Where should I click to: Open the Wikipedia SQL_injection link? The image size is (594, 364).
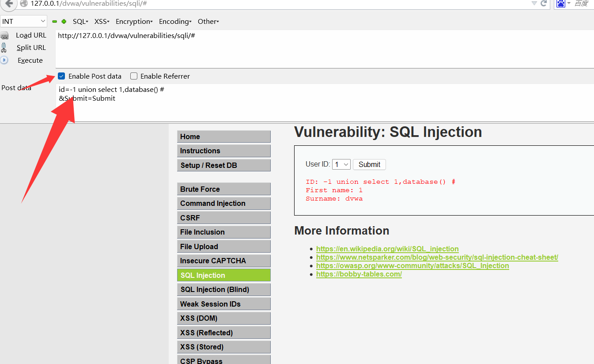387,249
